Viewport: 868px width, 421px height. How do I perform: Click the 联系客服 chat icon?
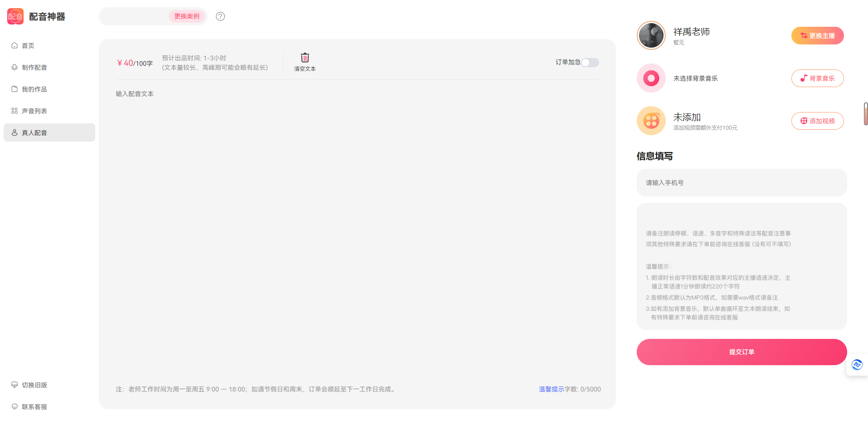pos(14,406)
